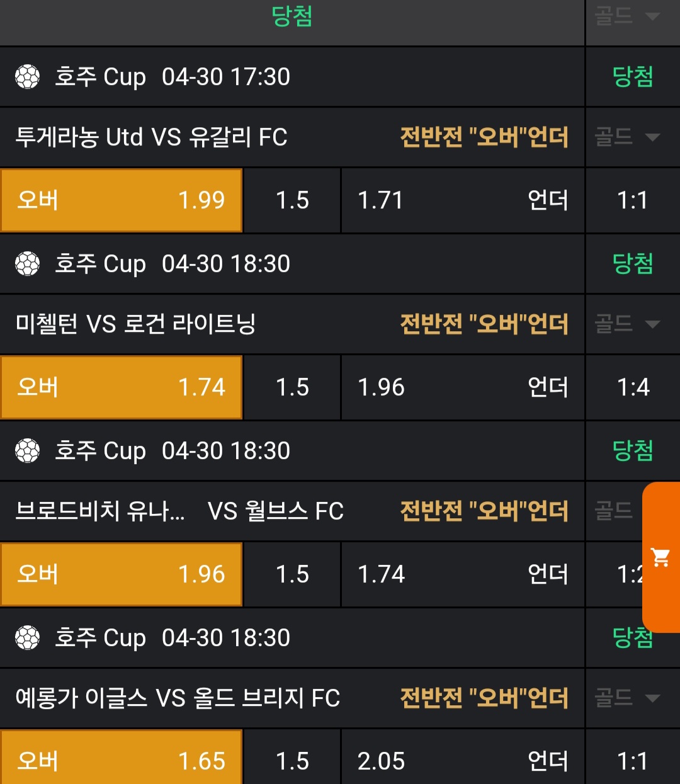Expand 골드 dropdown for 예롱가 이글스 match
The width and height of the screenshot is (680, 784).
click(x=627, y=698)
